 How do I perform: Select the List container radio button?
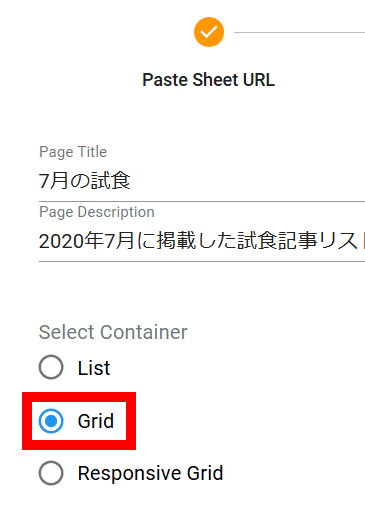pyautogui.click(x=51, y=367)
